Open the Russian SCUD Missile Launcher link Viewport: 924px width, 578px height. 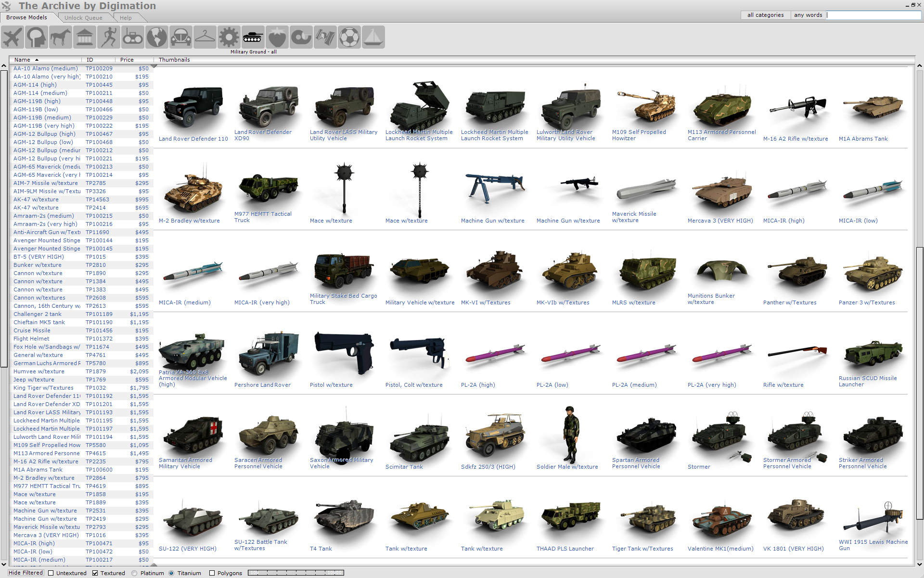(x=868, y=381)
